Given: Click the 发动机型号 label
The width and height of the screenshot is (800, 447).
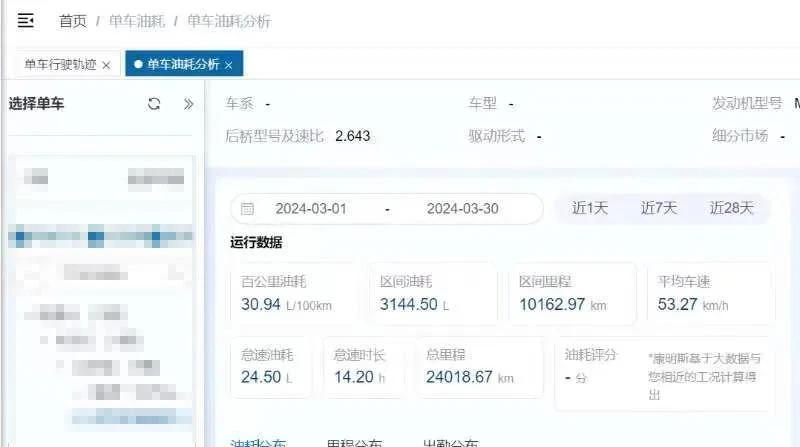Looking at the screenshot, I should pyautogui.click(x=747, y=104).
